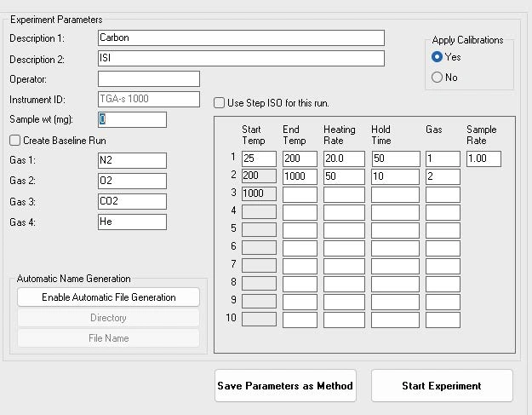Edit row 1 Heating Rate value 20.0

tap(344, 159)
